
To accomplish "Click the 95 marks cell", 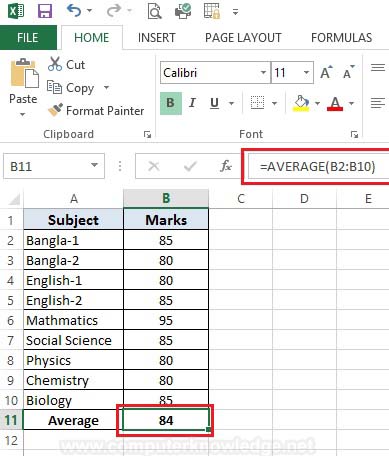I will pyautogui.click(x=166, y=320).
